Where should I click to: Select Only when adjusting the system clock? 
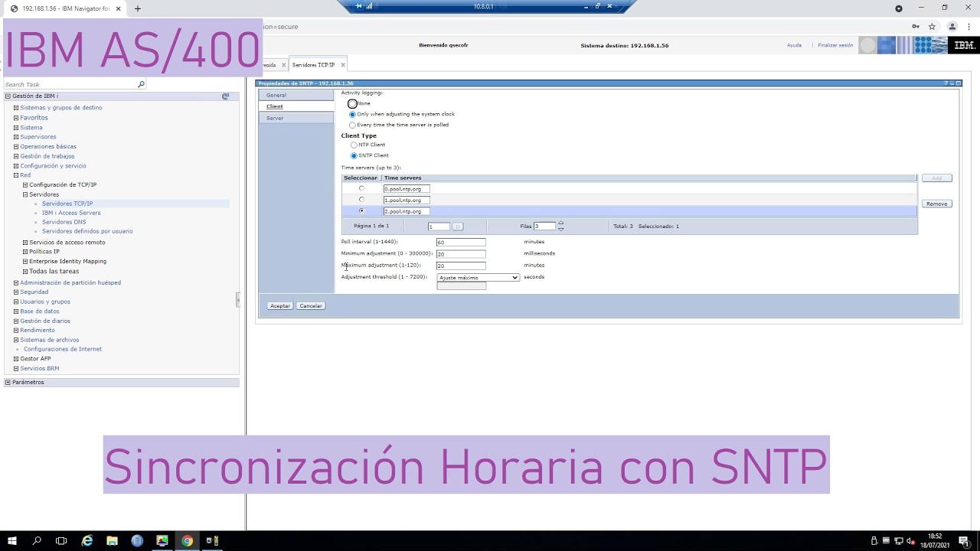tap(352, 114)
